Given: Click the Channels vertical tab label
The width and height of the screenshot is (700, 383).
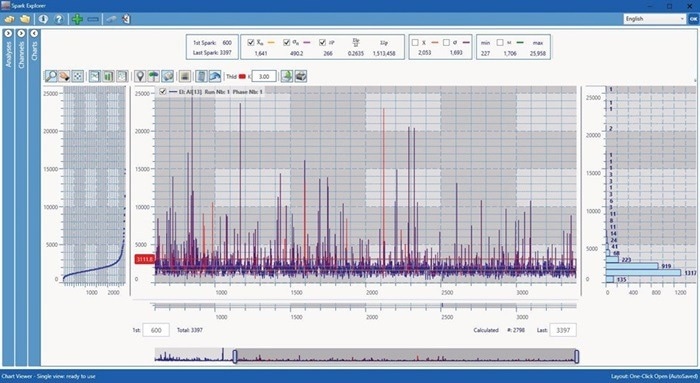Looking at the screenshot, I should pyautogui.click(x=21, y=55).
